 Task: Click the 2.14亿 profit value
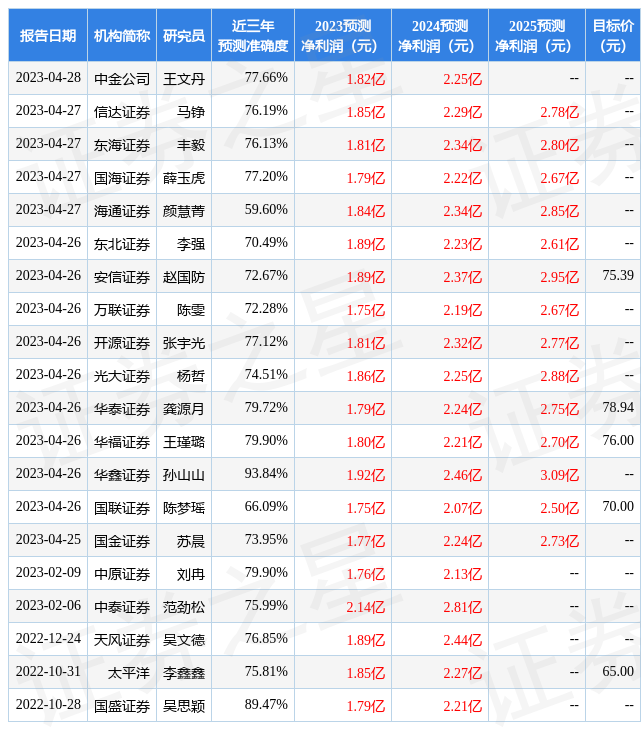[365, 608]
